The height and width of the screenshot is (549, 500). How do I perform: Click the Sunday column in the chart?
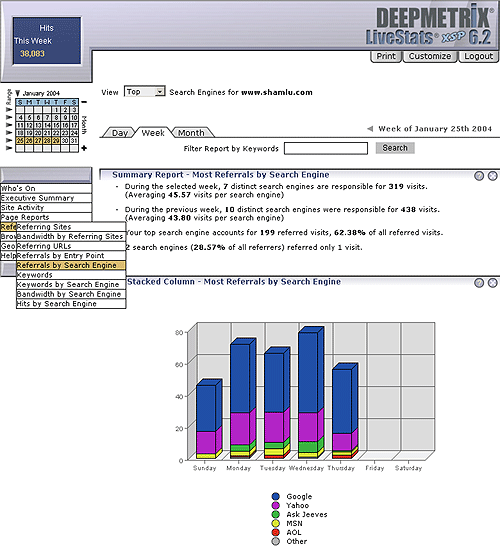[x=209, y=419]
